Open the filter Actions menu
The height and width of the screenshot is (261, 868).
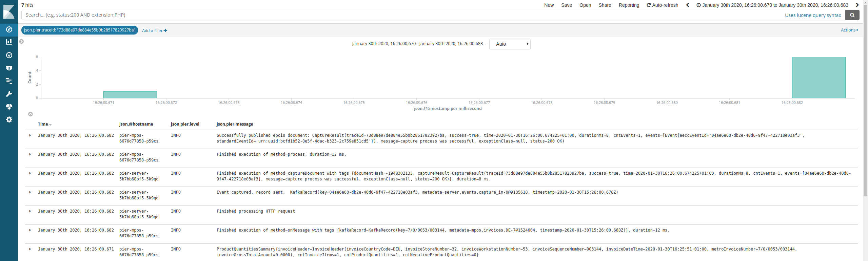[849, 30]
